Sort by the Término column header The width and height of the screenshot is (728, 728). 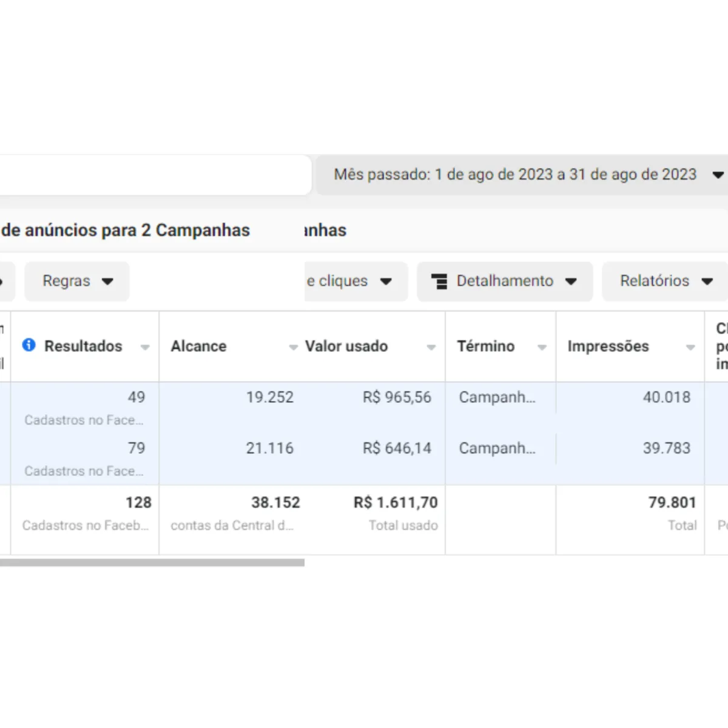tap(485, 346)
